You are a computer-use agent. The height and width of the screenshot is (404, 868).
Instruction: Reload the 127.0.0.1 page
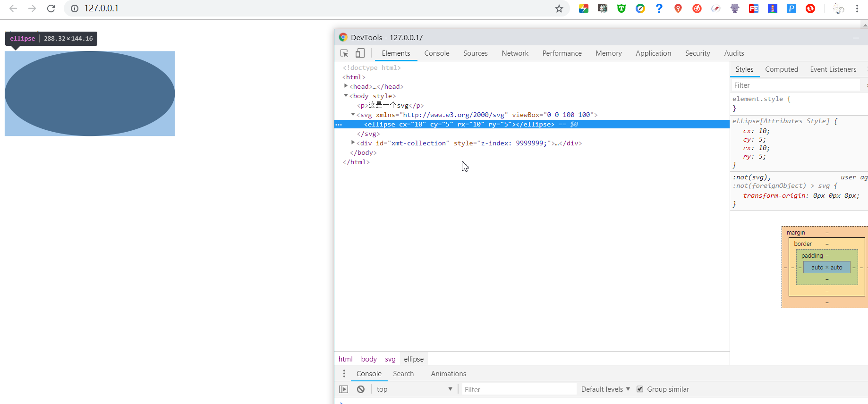51,8
